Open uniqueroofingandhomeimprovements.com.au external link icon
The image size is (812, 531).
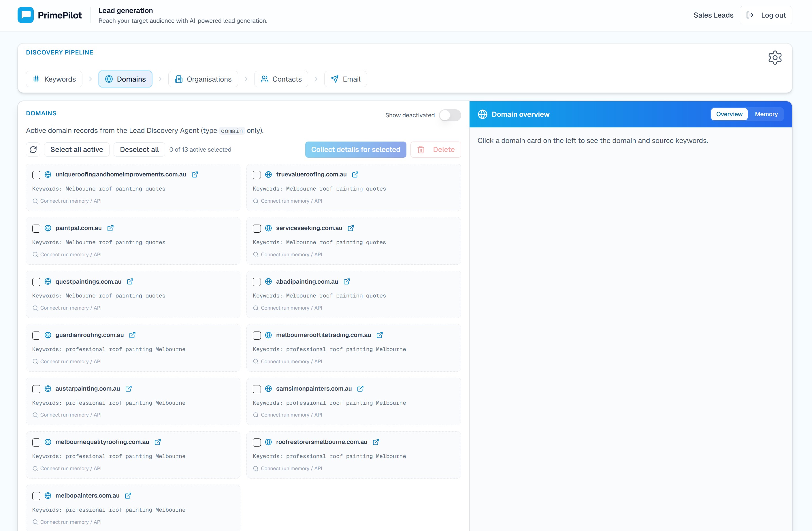195,174
